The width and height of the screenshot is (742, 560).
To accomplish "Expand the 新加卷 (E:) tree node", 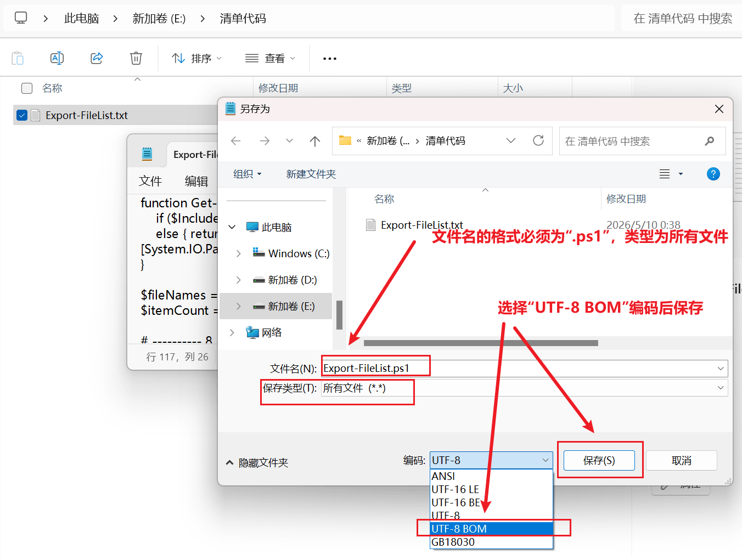I will click(x=238, y=306).
